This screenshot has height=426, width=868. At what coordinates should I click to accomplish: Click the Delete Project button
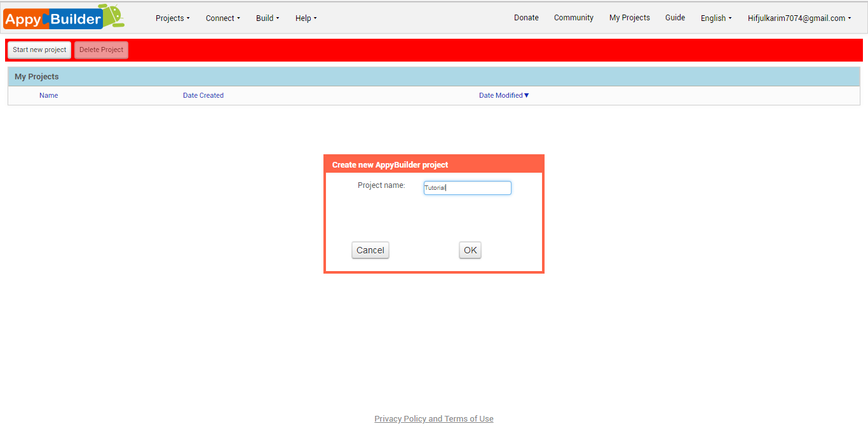pos(101,50)
